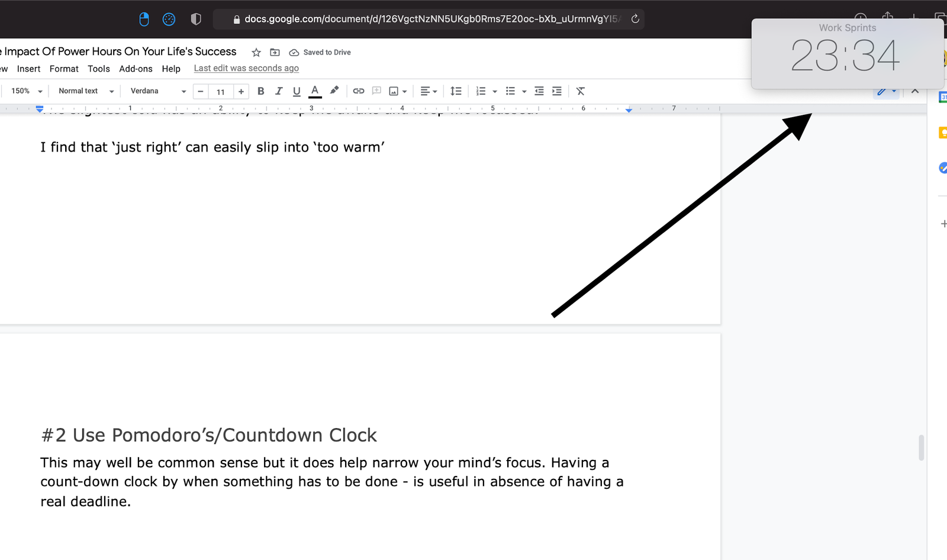Viewport: 947px width, 560px height.
Task: Toggle bold formatting
Action: (260, 91)
